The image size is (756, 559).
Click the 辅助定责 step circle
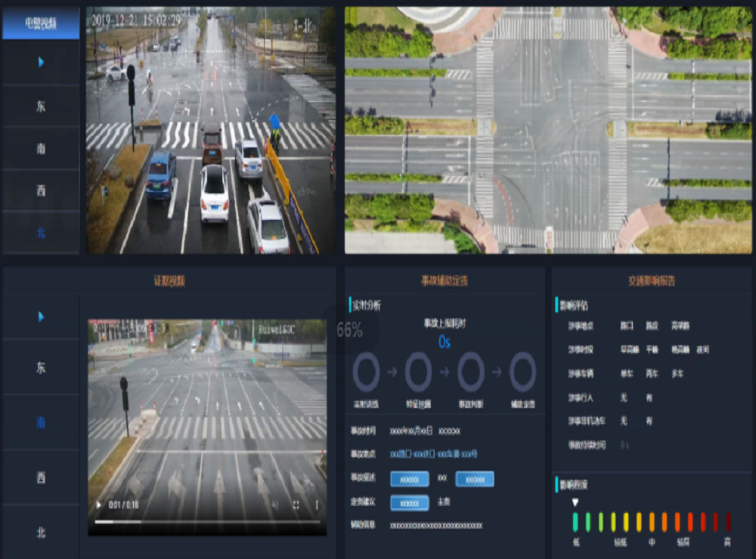pyautogui.click(x=522, y=372)
